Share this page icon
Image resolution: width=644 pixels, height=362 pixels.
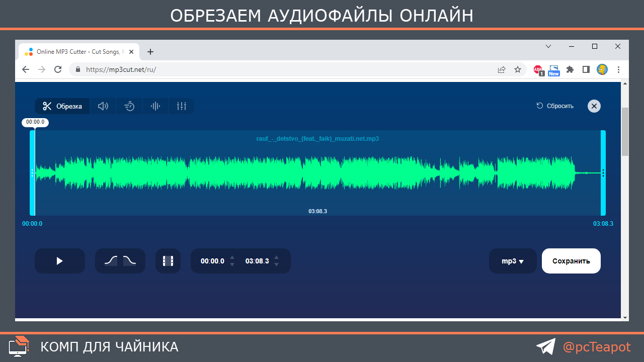tap(502, 69)
